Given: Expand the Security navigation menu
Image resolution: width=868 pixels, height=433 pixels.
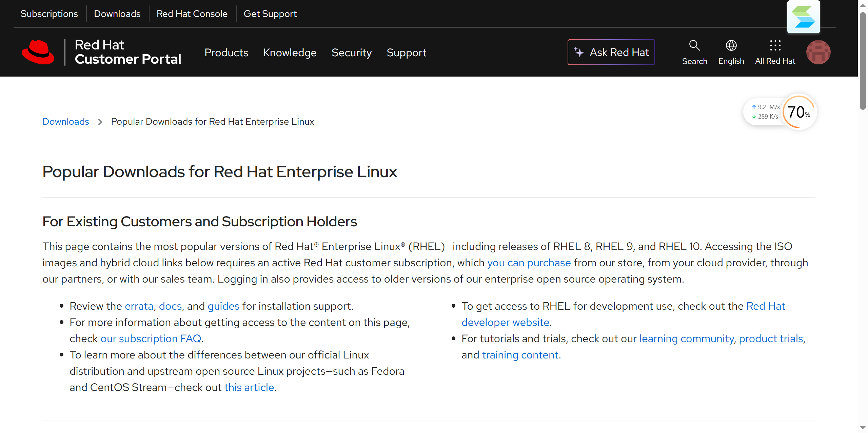Looking at the screenshot, I should click(351, 53).
